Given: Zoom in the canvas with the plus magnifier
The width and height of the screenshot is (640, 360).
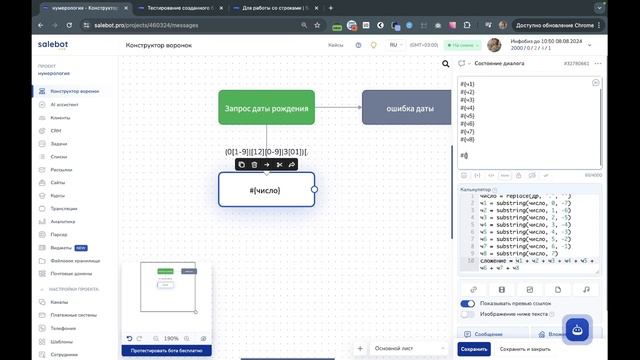Looking at the screenshot, I should pos(187,338).
